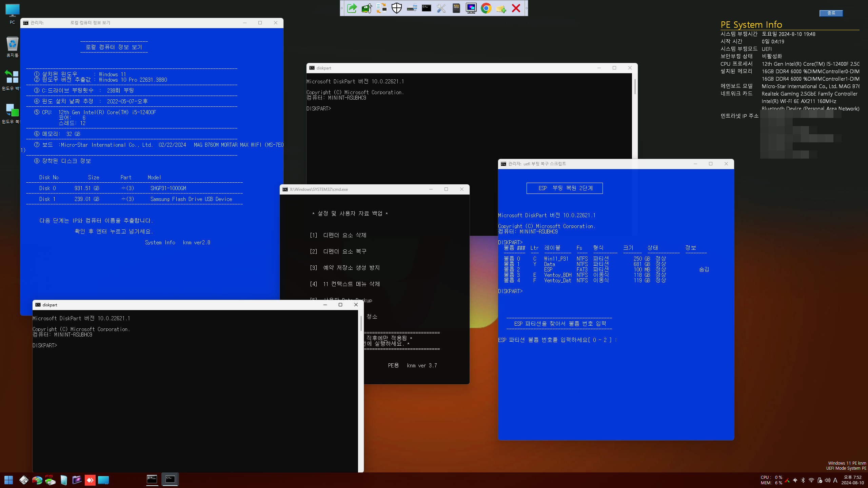Screen dimensions: 868x488
Task: Click the uefi script window title icon
Action: click(504, 164)
